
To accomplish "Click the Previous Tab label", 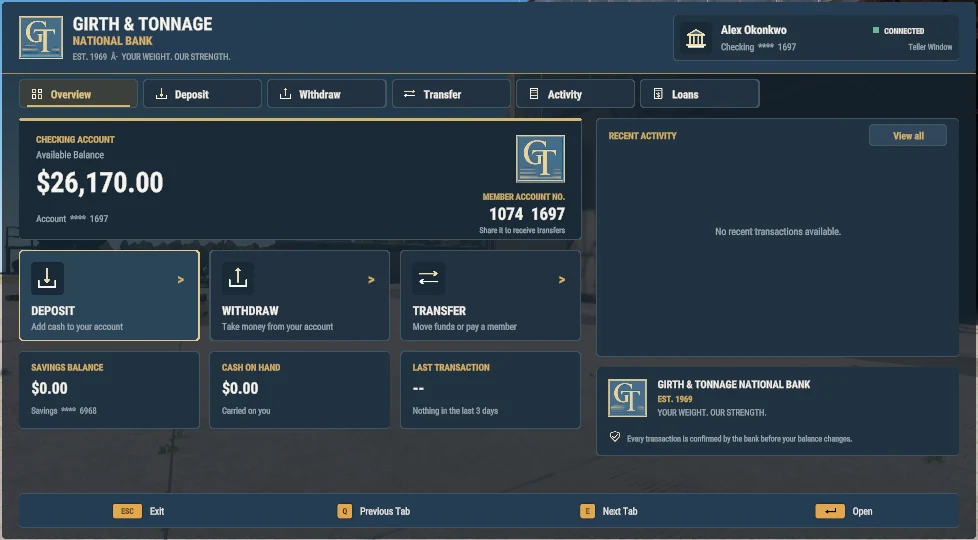I will click(x=385, y=511).
